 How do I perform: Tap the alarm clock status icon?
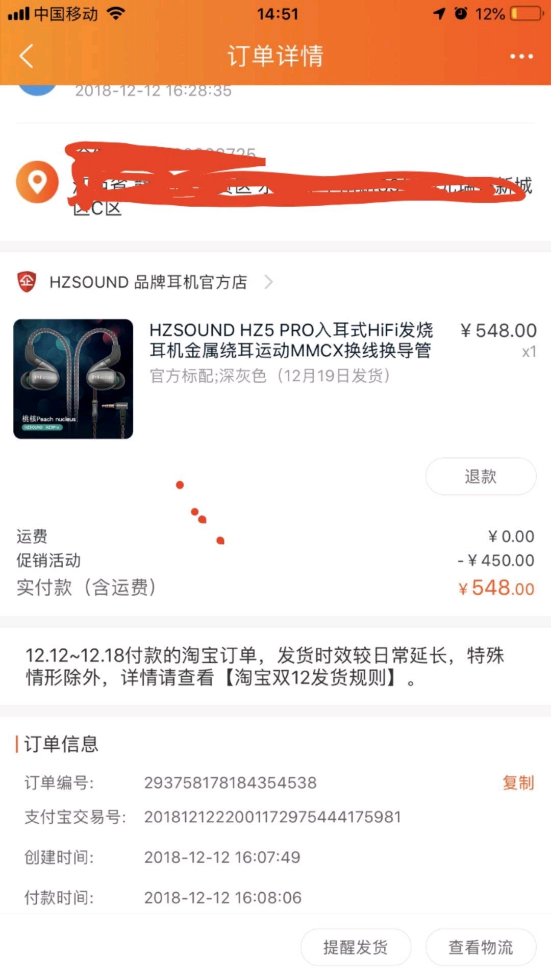[x=461, y=13]
